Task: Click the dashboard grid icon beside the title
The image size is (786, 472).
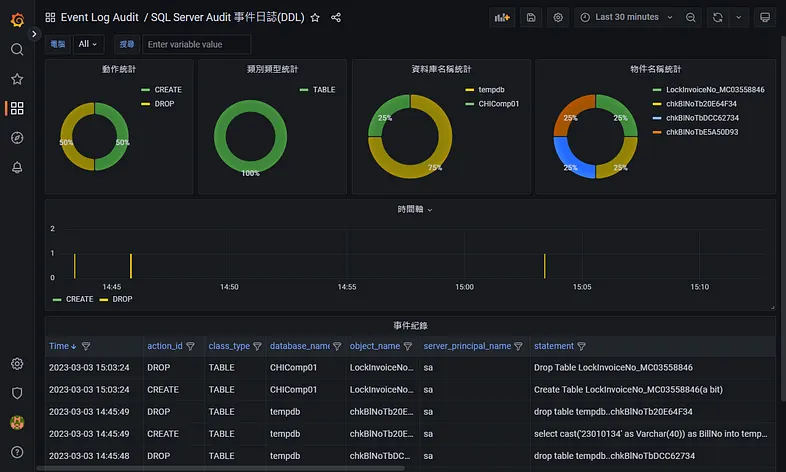Action: click(x=50, y=18)
